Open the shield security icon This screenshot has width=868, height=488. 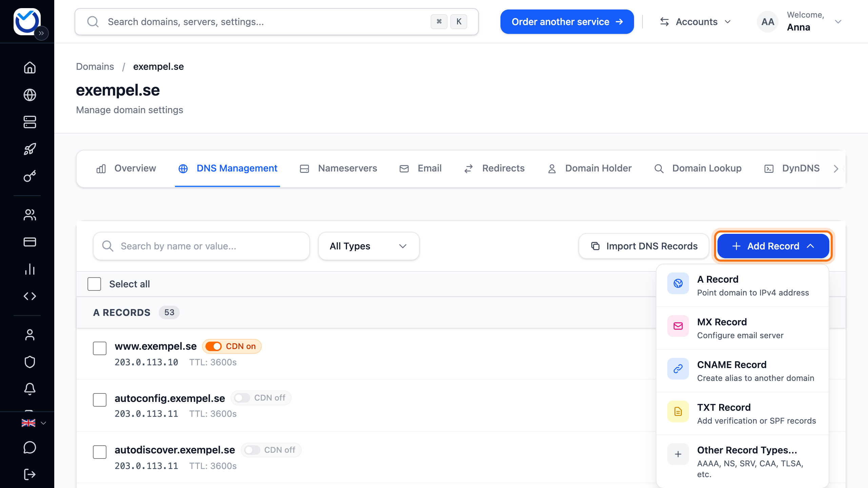pos(30,362)
